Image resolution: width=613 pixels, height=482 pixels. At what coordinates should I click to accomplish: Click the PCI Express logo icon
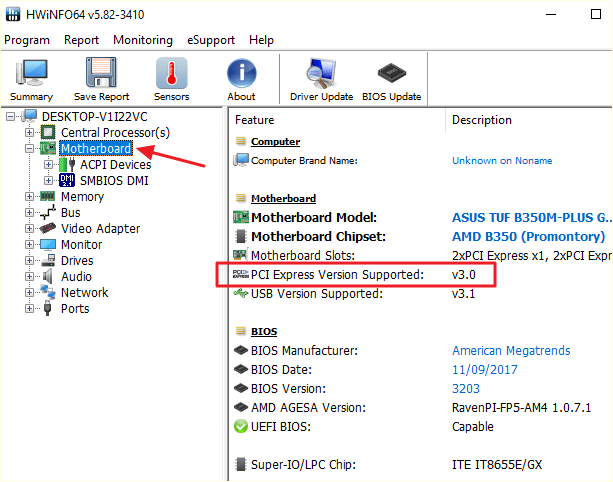pyautogui.click(x=241, y=274)
